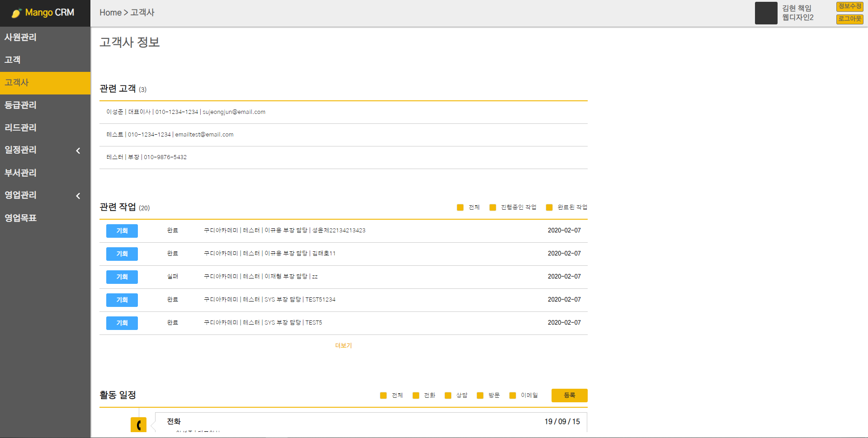Click 더보기 to load more tasks
The image size is (868, 438).
tap(343, 345)
